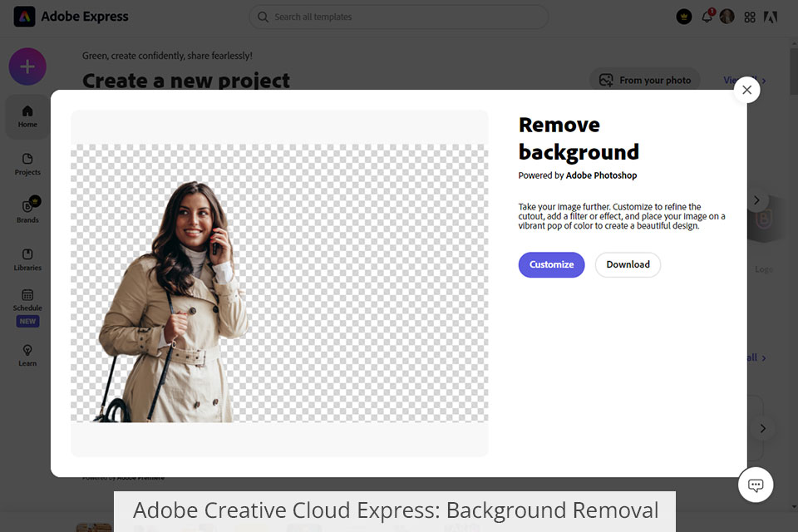Viewport: 798px width, 532px height.
Task: Click the upper carousel next arrow
Action: click(x=756, y=200)
